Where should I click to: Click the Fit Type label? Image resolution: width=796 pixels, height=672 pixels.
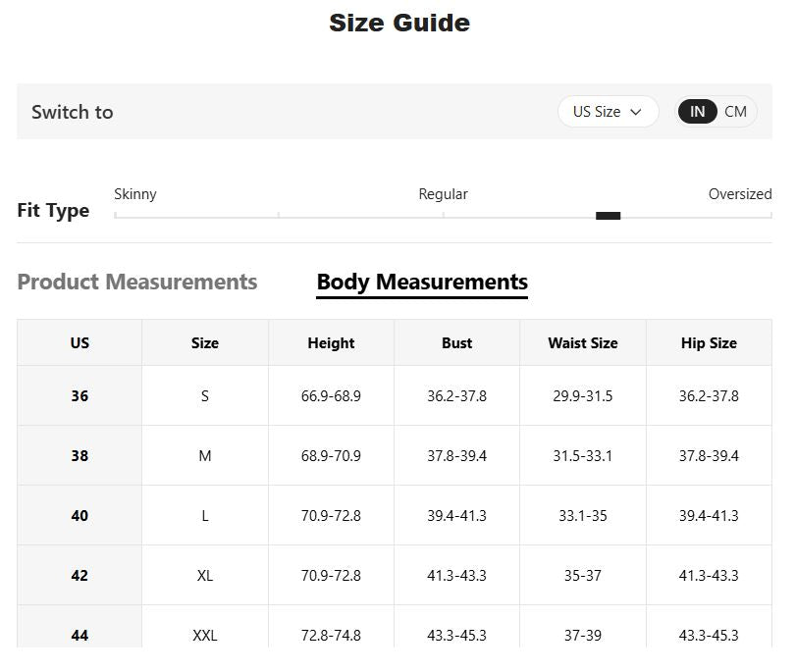coord(53,210)
